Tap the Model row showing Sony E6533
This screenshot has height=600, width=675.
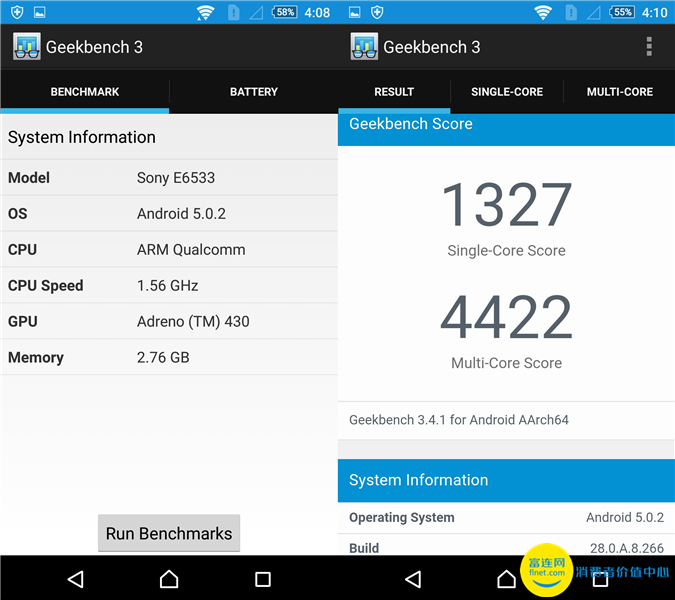point(169,177)
